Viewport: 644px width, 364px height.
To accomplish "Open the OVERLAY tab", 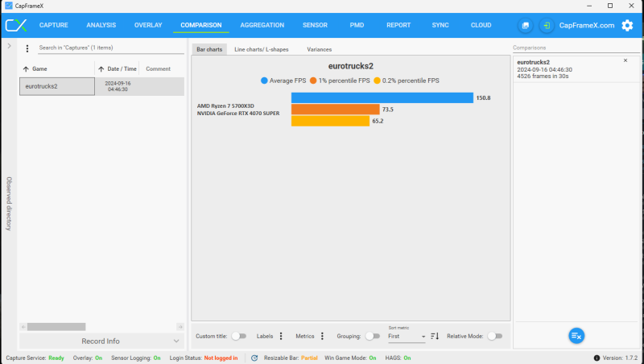I will click(x=148, y=25).
